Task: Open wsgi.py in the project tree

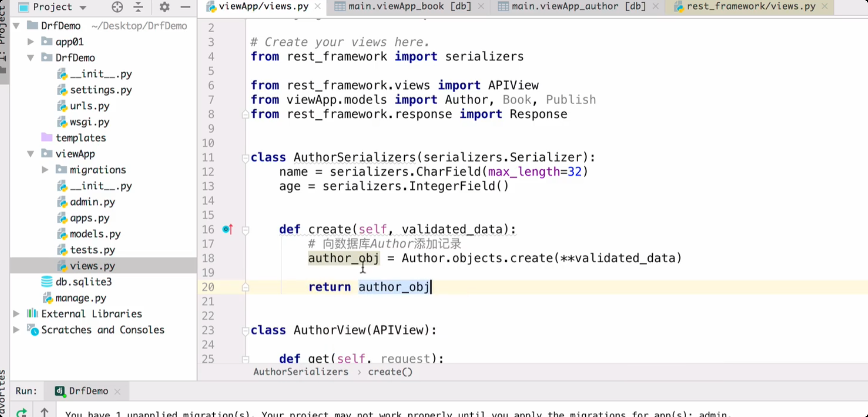Action: [90, 122]
